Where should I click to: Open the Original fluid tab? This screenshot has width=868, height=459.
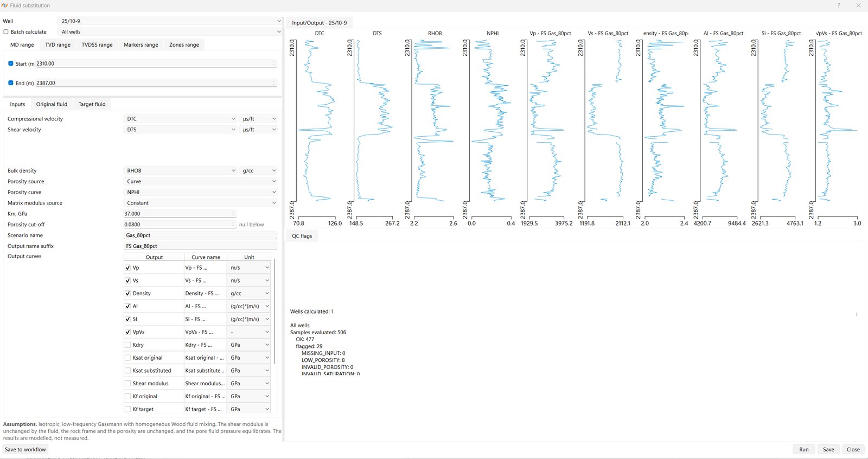tap(52, 104)
